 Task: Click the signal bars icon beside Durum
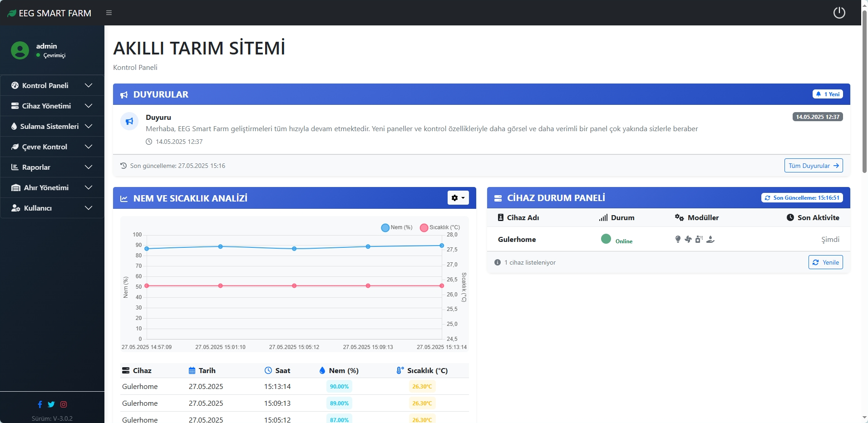click(603, 218)
